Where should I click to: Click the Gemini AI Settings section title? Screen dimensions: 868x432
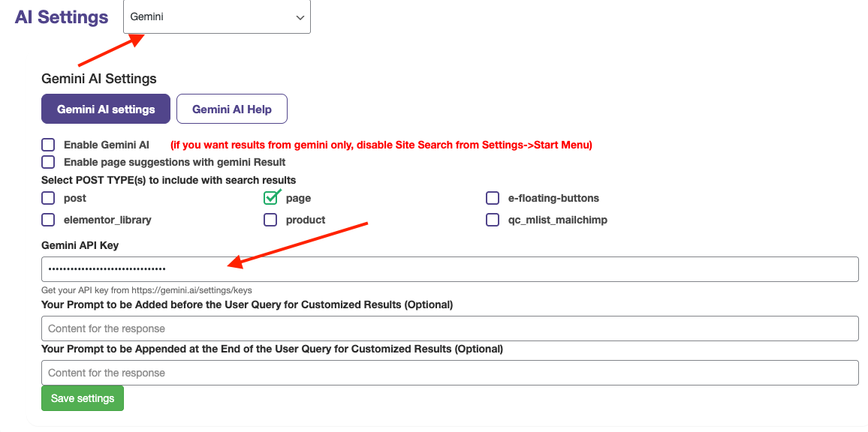point(99,79)
